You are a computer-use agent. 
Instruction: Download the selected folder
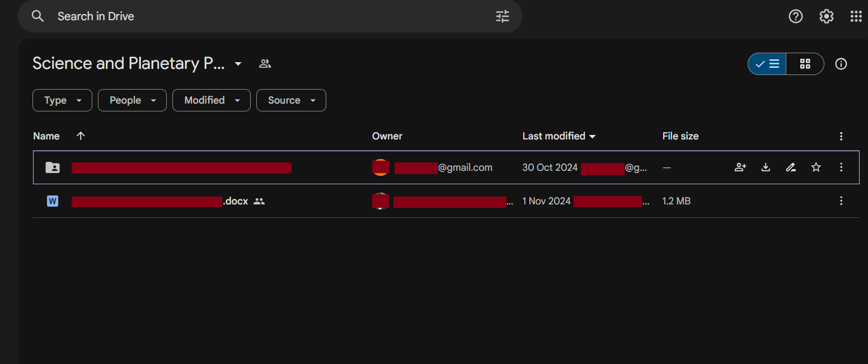(766, 167)
